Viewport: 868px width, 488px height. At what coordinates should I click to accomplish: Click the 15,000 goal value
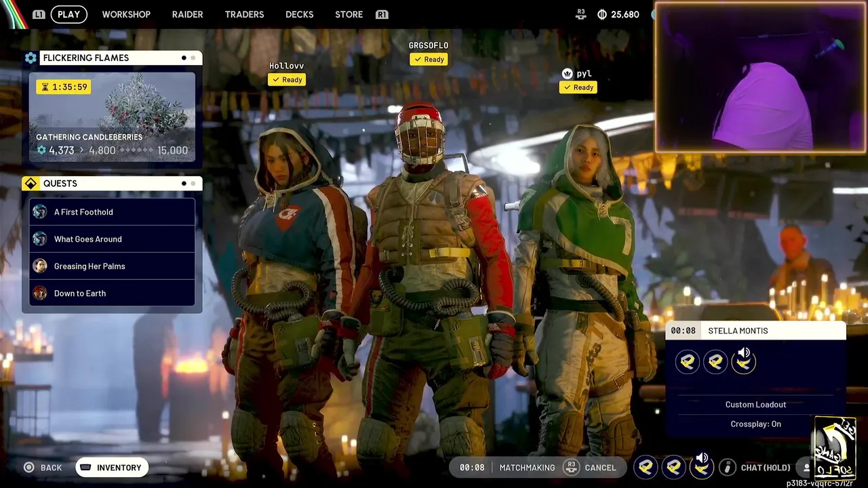pyautogui.click(x=172, y=150)
